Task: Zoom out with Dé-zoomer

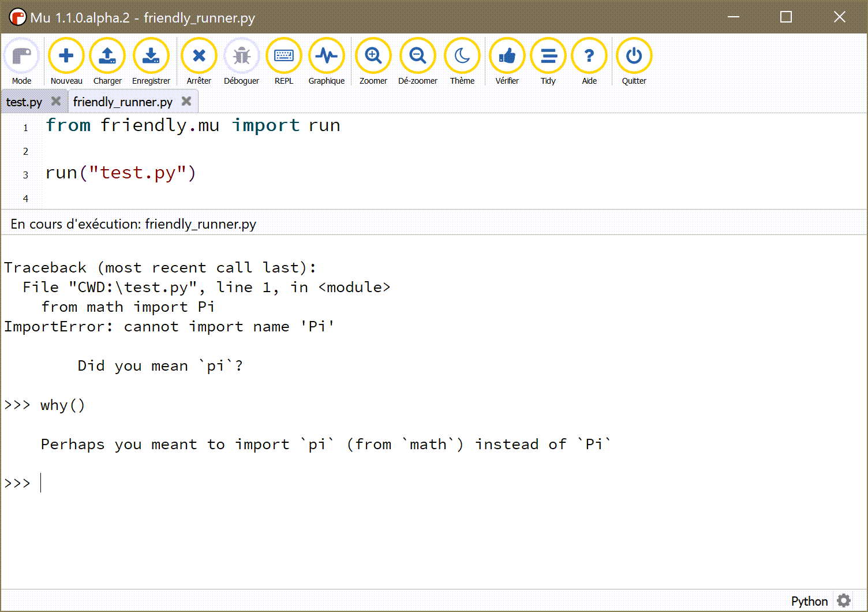Action: (418, 62)
